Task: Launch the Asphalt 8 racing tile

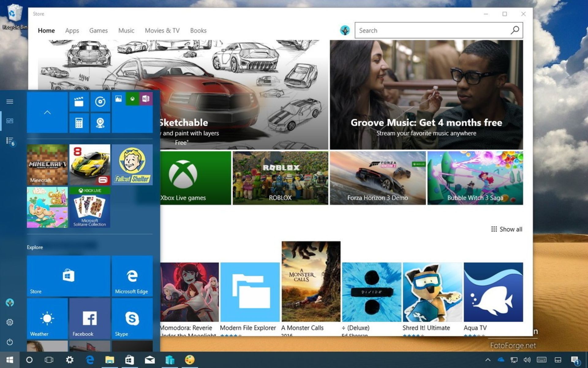Action: 90,165
